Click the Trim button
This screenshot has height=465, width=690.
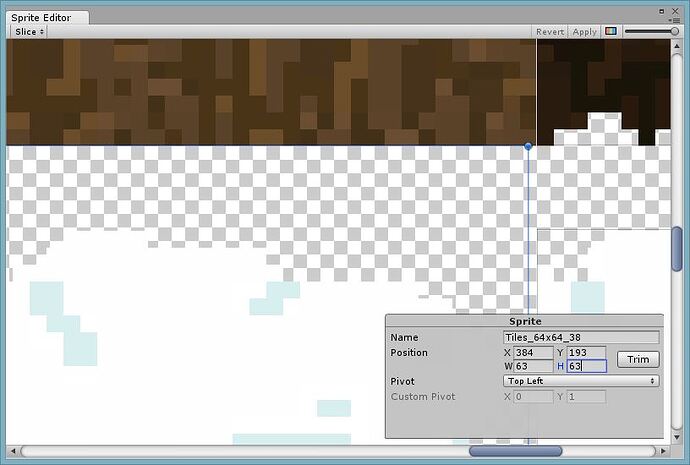pos(638,359)
